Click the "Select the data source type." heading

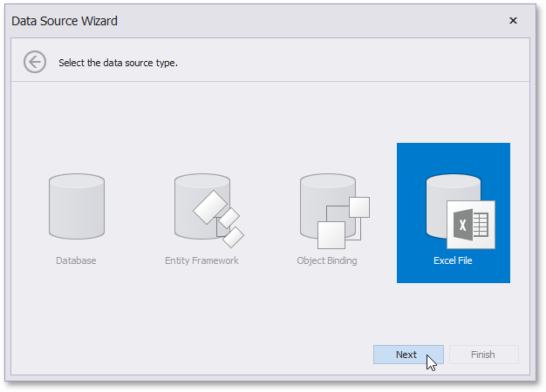click(x=118, y=63)
